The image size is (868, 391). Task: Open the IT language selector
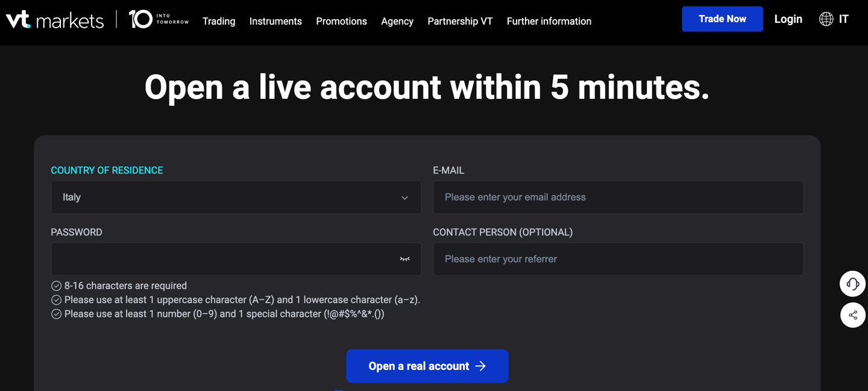(x=843, y=19)
